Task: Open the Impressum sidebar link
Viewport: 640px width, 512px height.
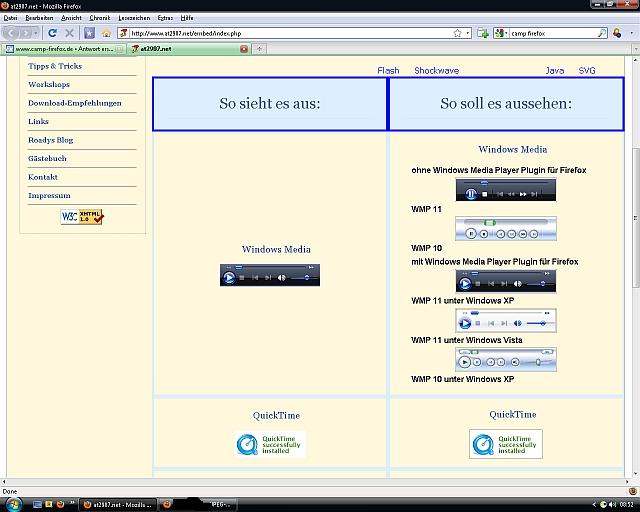Action: click(49, 196)
